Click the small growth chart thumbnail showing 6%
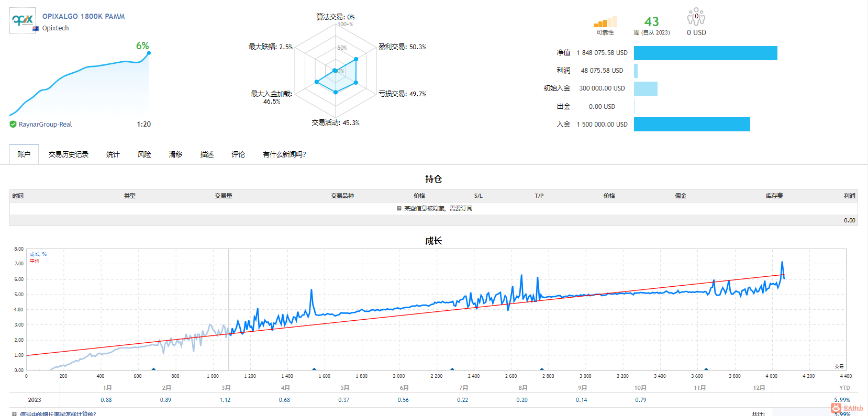Image resolution: width=868 pixels, height=416 pixels. (x=80, y=84)
